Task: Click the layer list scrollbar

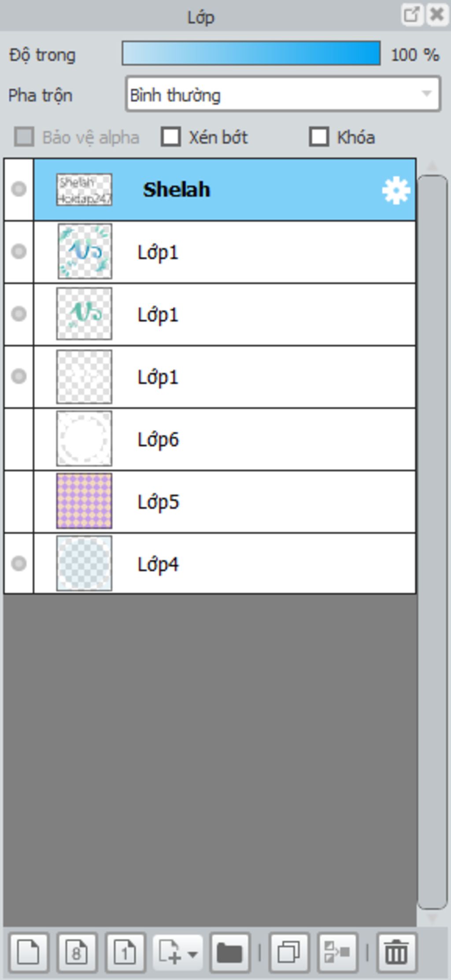Action: coord(432,542)
